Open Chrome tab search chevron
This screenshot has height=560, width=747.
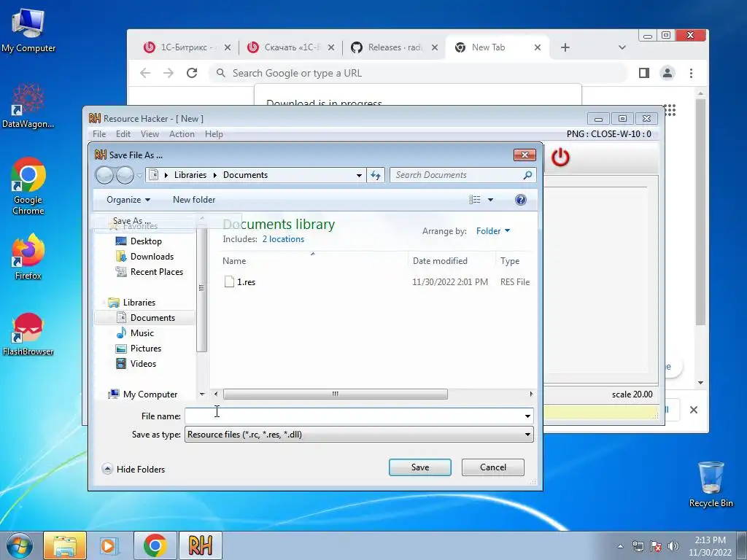coord(622,47)
